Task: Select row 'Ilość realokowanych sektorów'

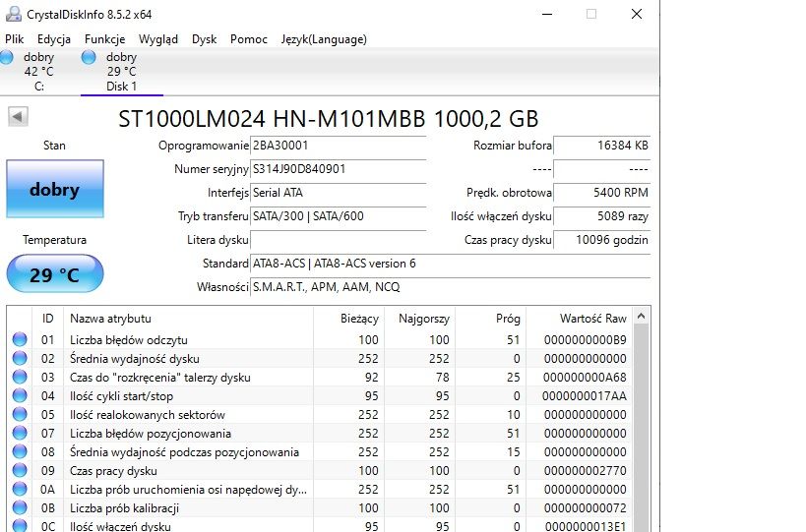Action: pyautogui.click(x=320, y=414)
